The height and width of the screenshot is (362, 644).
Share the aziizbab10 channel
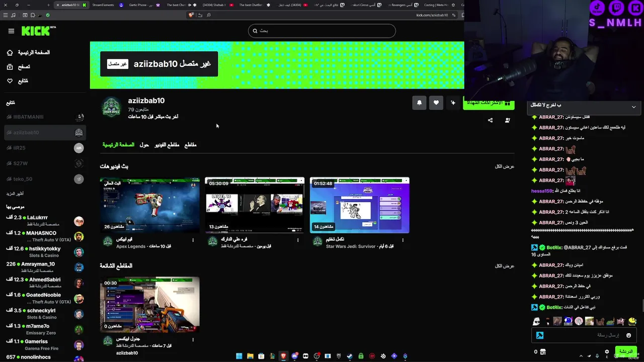click(490, 120)
